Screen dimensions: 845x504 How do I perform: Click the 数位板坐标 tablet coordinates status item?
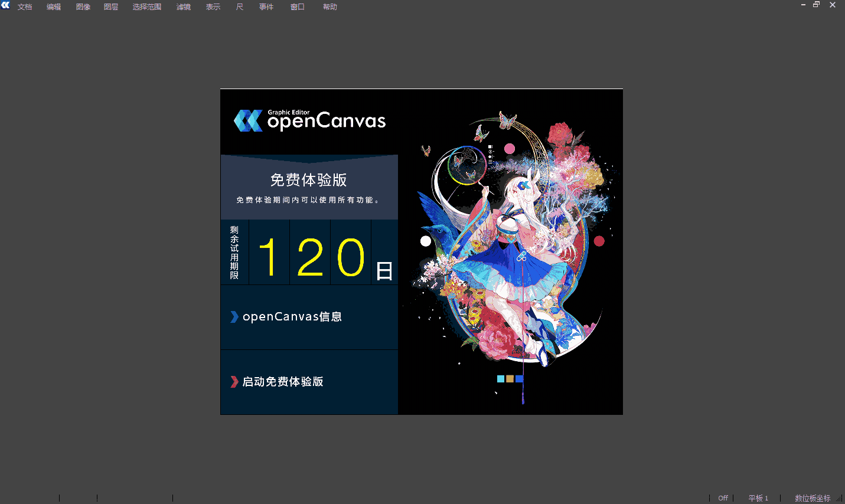click(x=812, y=498)
